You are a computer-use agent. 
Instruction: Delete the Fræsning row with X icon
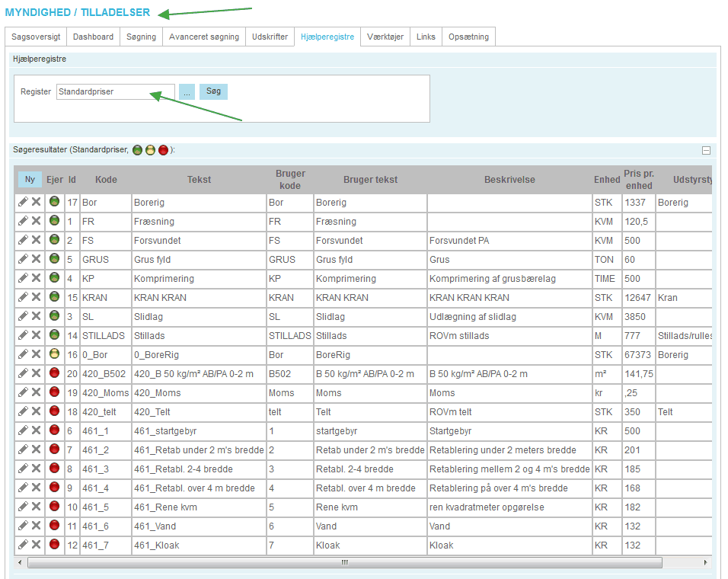coord(36,221)
